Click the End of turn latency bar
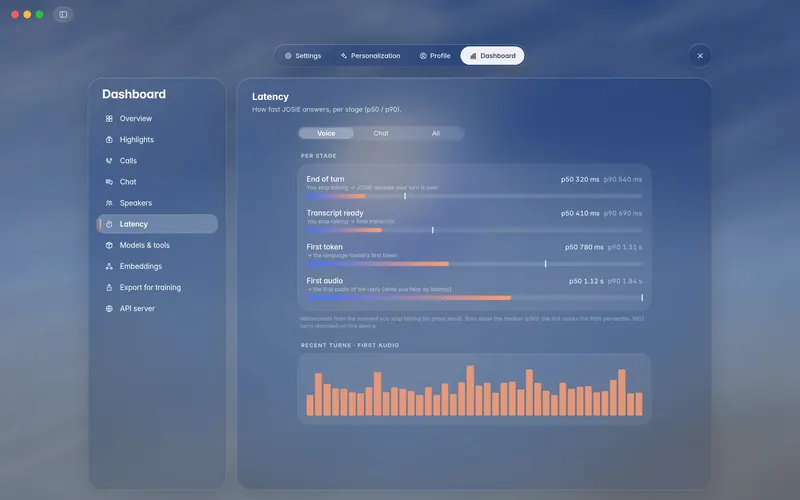This screenshot has height=500, width=800. (x=474, y=196)
